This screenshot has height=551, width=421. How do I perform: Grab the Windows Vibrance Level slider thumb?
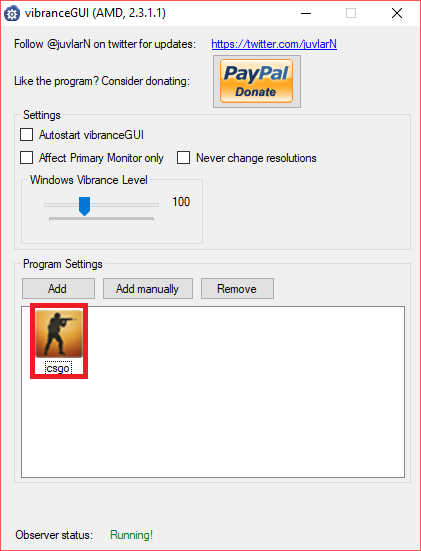(84, 206)
